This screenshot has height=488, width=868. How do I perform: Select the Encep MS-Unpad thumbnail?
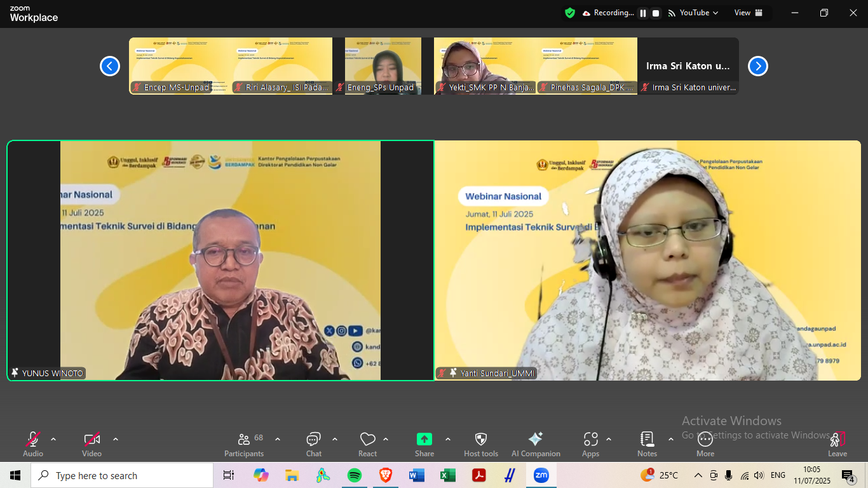coord(180,66)
